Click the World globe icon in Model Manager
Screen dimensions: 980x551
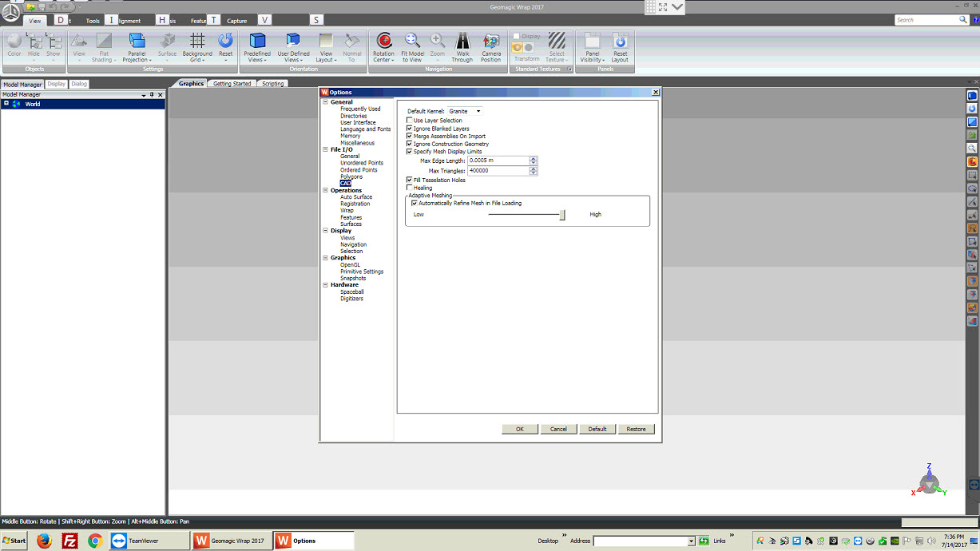(16, 104)
